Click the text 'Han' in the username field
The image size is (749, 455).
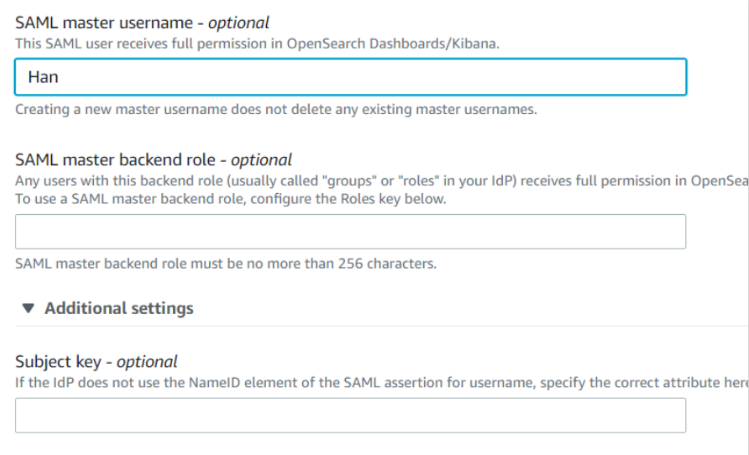tap(43, 77)
